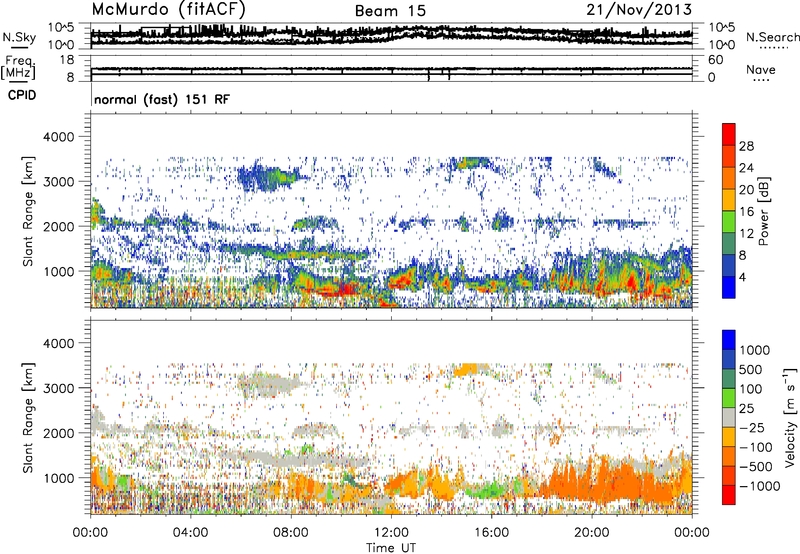The width and height of the screenshot is (800, 554).
Task: Click the "Time UT" axis title
Action: (x=391, y=547)
